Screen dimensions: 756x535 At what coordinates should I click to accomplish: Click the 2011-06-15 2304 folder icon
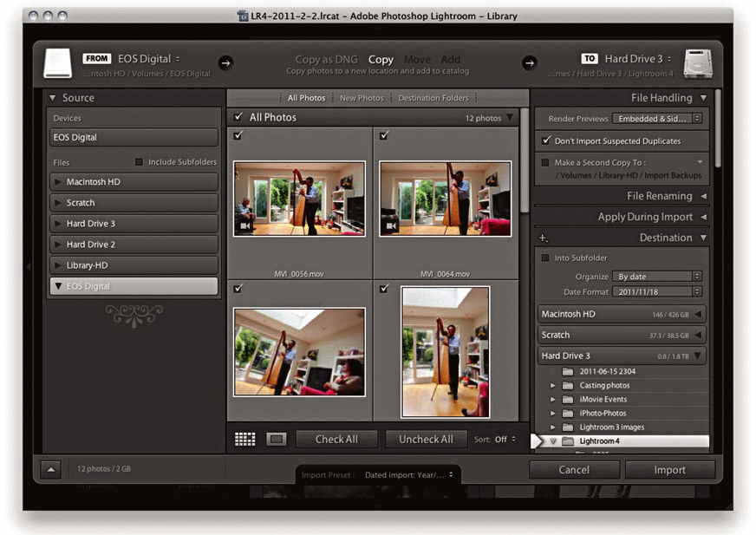568,371
